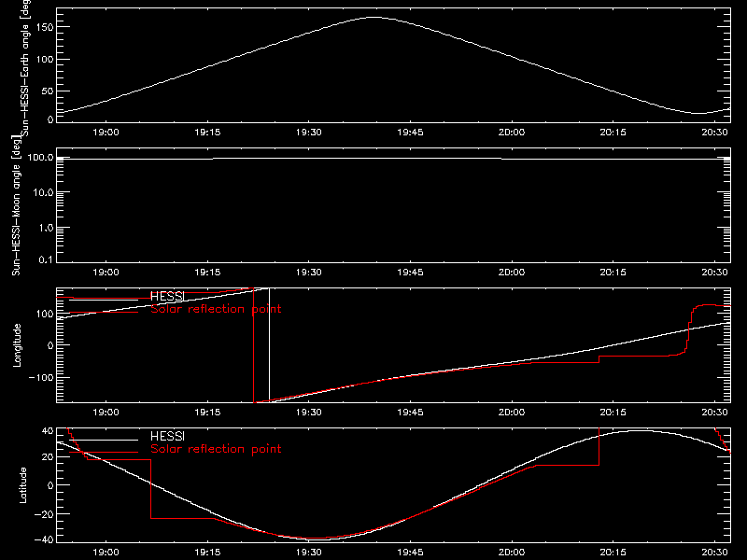Click 19:45 under the Longitude plot
Screen dimensions: 747x560
(x=410, y=413)
